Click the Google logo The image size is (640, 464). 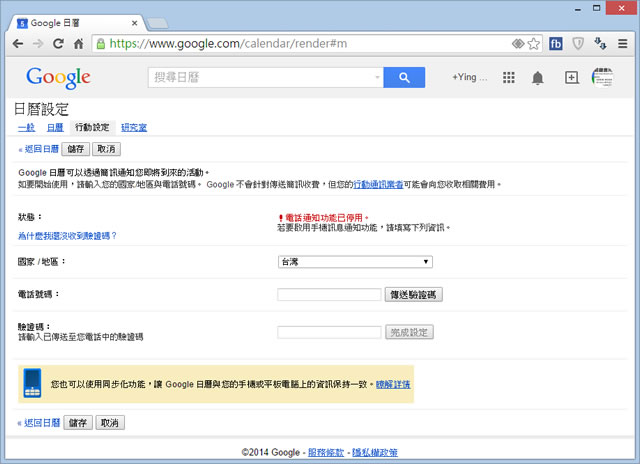(x=58, y=78)
